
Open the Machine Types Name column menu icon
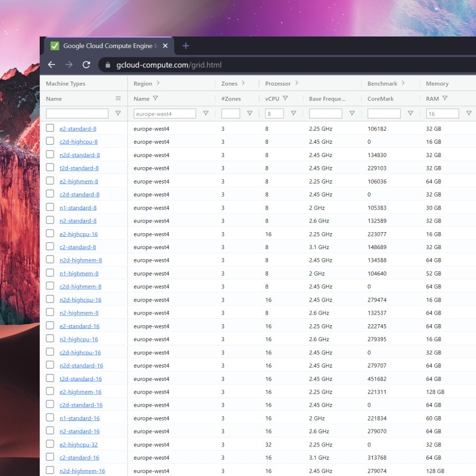pos(118,98)
